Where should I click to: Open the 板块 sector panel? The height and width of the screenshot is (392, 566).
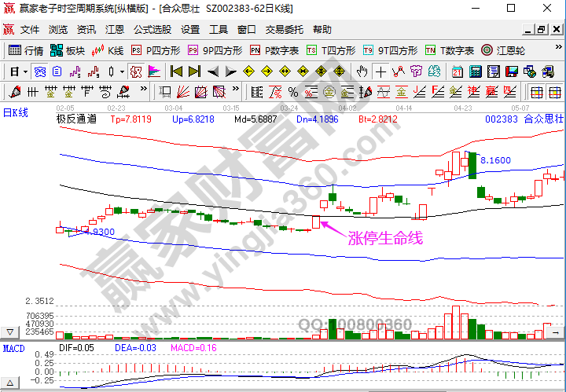67,50
